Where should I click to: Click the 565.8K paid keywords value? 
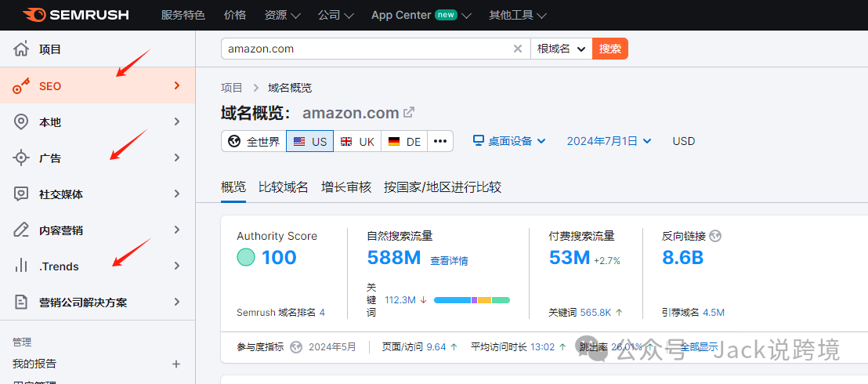pyautogui.click(x=595, y=313)
